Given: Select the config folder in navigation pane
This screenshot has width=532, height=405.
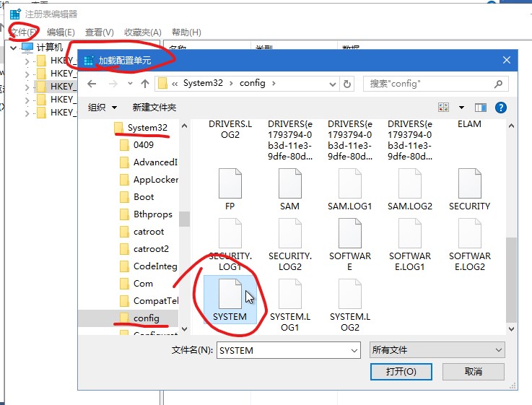Looking at the screenshot, I should point(140,318).
